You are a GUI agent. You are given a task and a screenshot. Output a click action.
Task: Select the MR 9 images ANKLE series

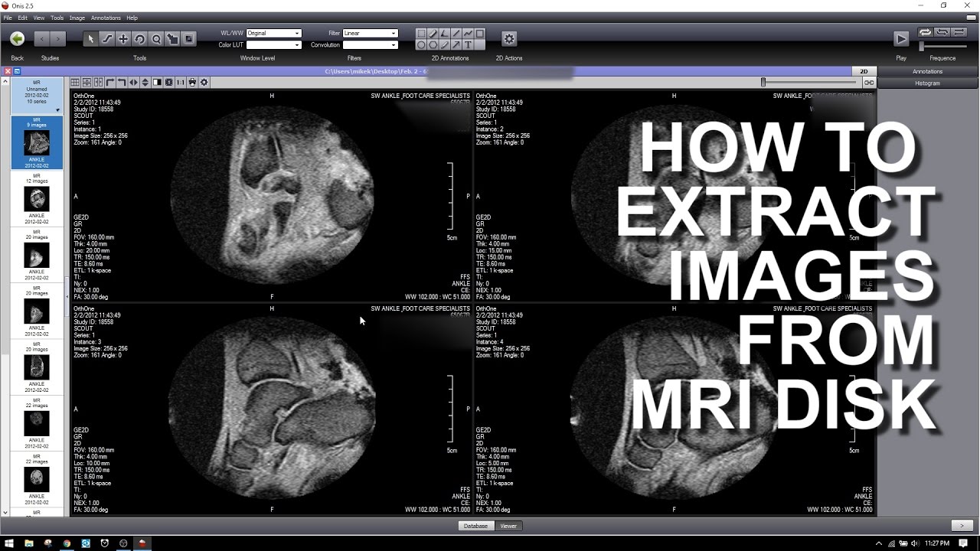[37, 142]
